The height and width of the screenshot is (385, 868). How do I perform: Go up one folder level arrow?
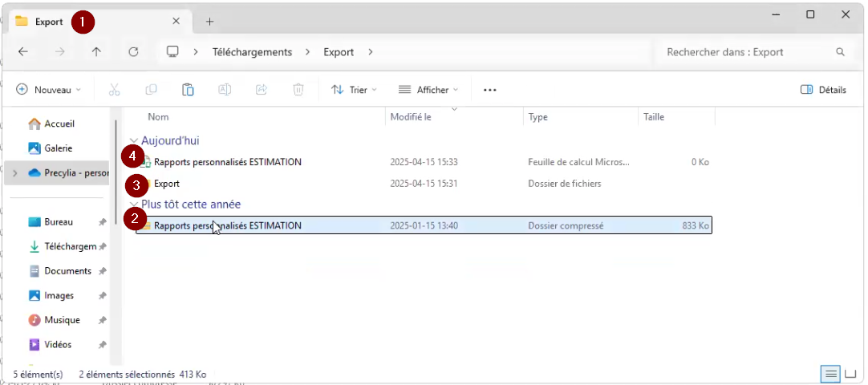[x=96, y=52]
